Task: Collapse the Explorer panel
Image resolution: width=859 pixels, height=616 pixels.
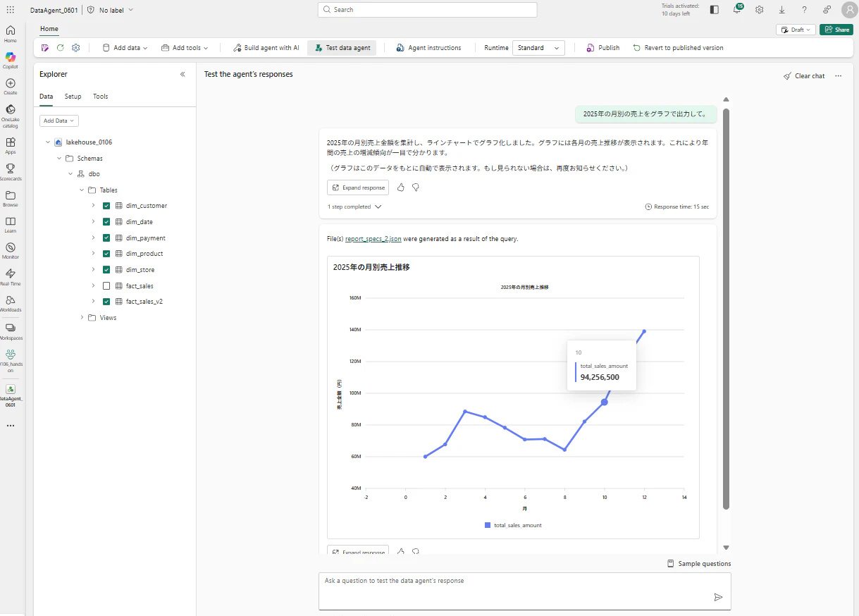Action: [183, 74]
